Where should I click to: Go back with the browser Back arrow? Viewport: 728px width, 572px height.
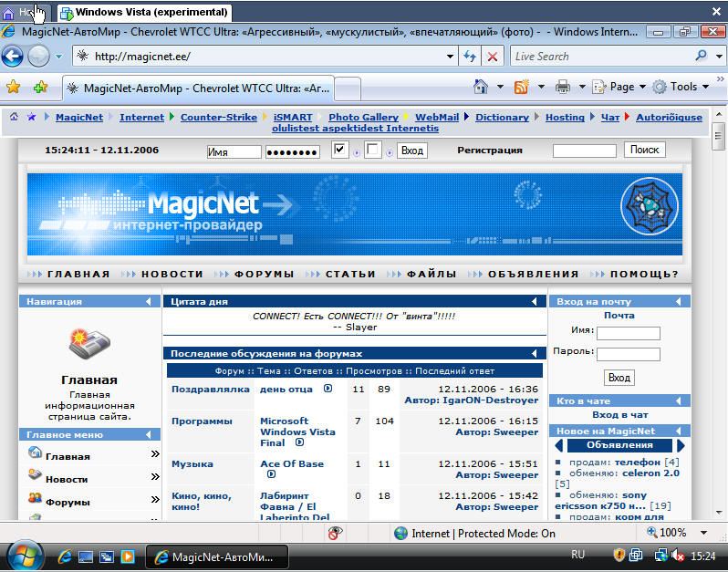pyautogui.click(x=13, y=57)
